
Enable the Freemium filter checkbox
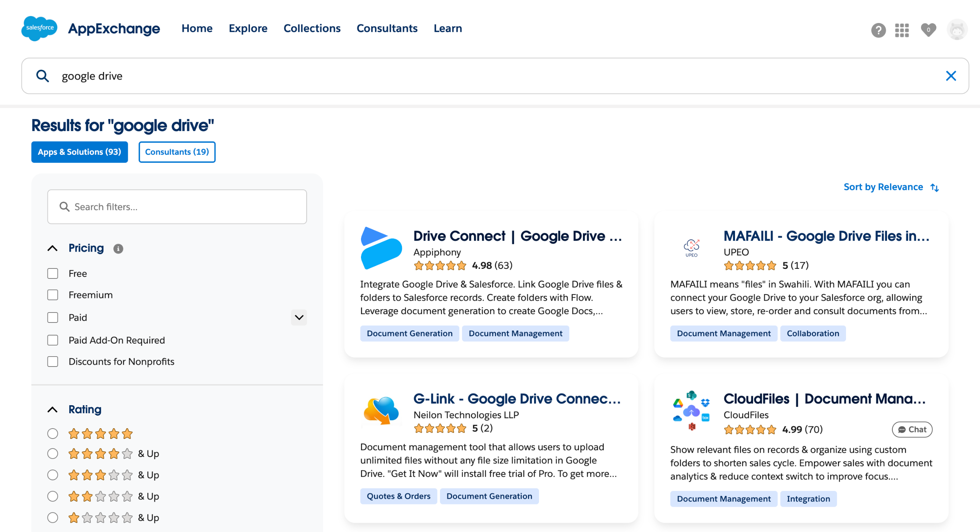(x=53, y=295)
